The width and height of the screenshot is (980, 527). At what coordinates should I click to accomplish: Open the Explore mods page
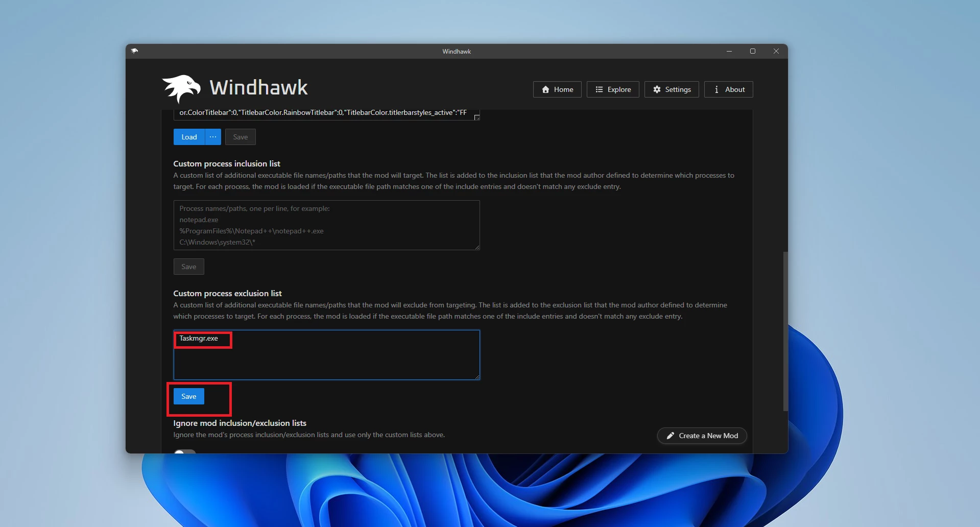click(x=613, y=89)
